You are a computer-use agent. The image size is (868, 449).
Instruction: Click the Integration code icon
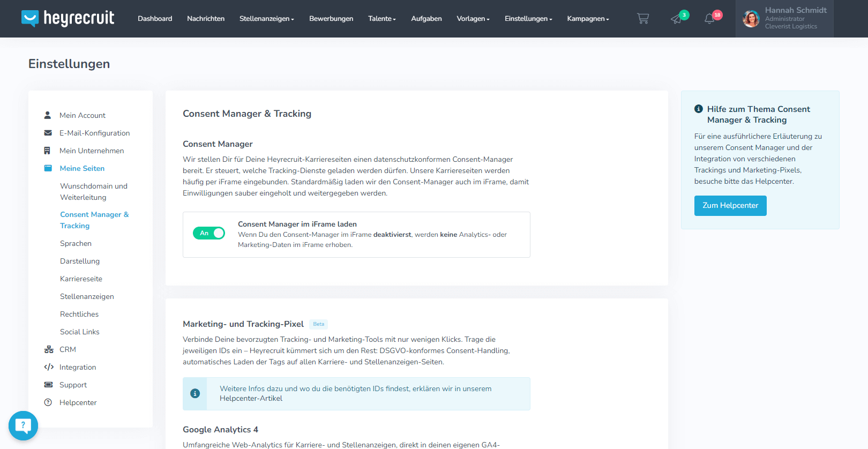[x=49, y=367]
